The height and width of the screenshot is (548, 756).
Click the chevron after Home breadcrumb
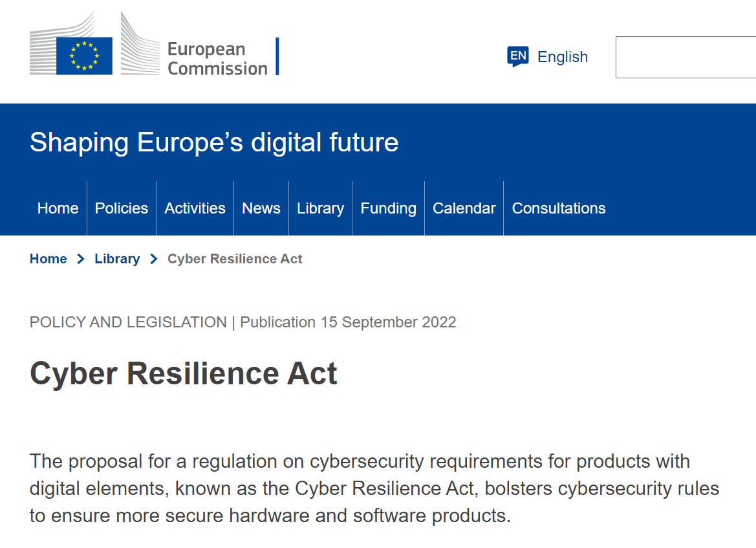point(81,259)
